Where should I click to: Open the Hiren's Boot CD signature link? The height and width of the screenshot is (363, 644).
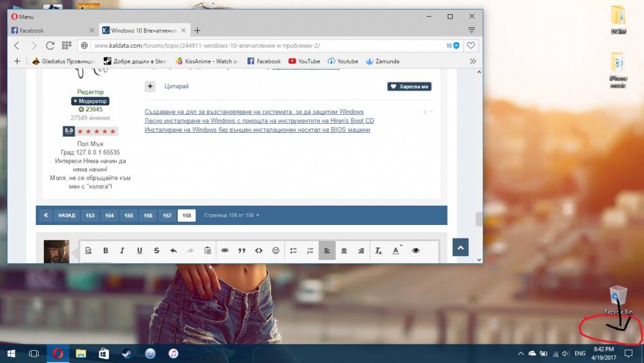[x=259, y=121]
